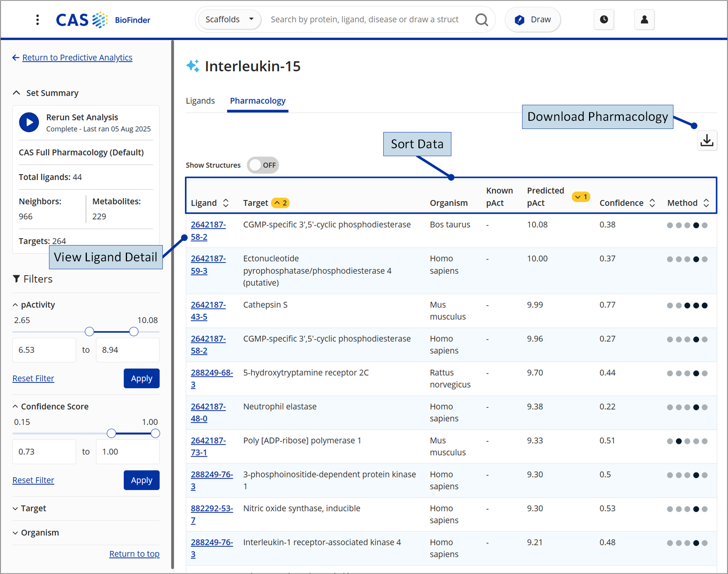Image resolution: width=728 pixels, height=574 pixels.
Task: Click method dots for Neutrophil elastase row
Action: pyautogui.click(x=687, y=407)
